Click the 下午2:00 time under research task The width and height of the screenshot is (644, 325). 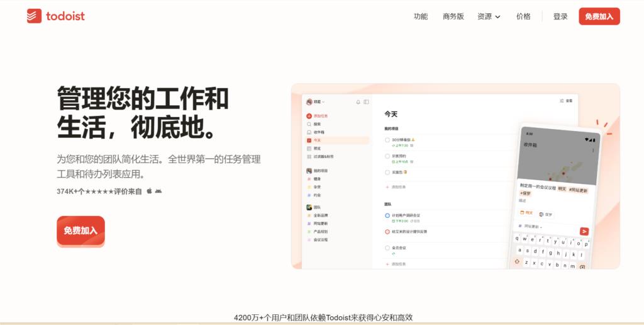400,221
